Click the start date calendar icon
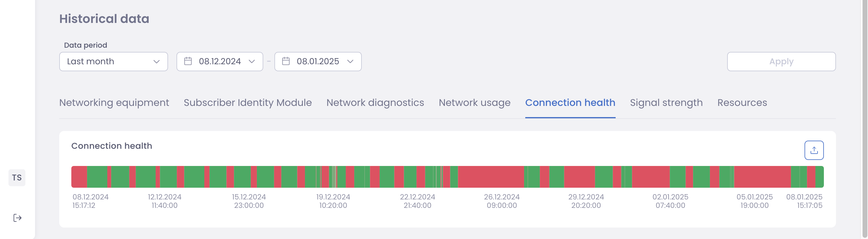 pyautogui.click(x=188, y=61)
